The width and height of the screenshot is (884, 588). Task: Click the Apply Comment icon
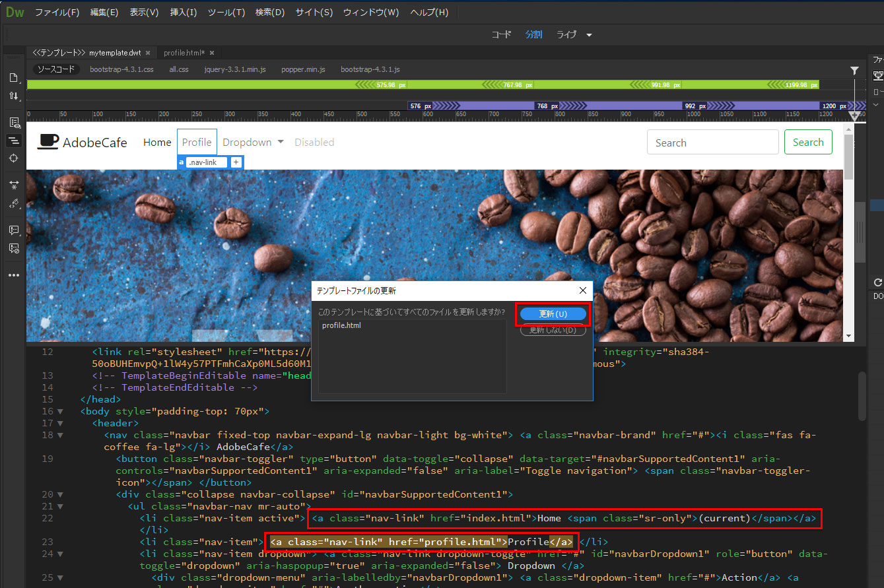coord(14,230)
